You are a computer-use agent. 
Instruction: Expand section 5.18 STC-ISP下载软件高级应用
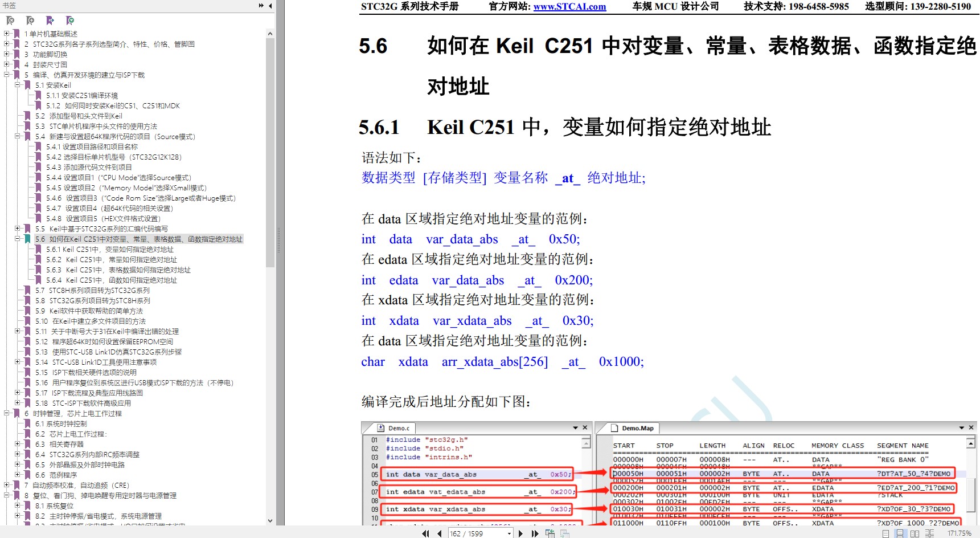tap(18, 403)
